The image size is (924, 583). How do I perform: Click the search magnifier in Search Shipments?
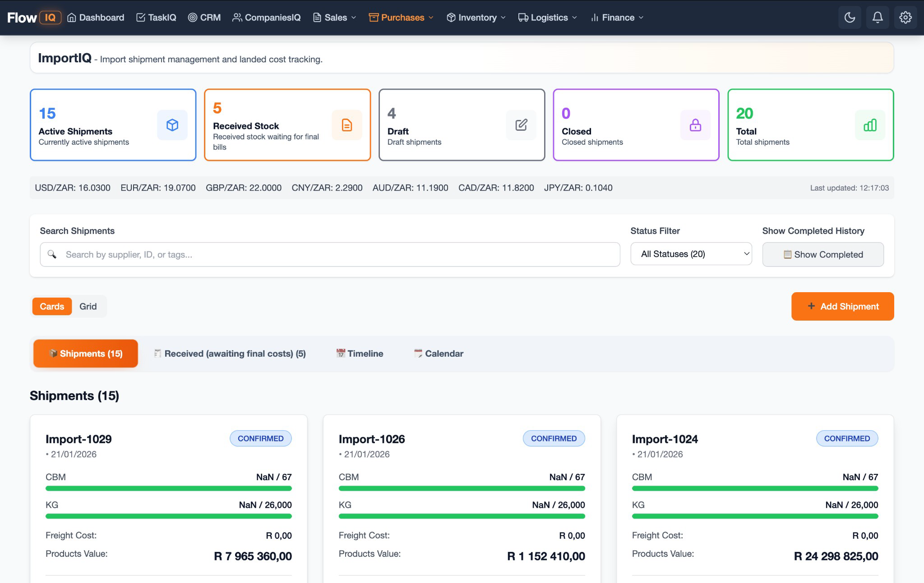point(53,254)
